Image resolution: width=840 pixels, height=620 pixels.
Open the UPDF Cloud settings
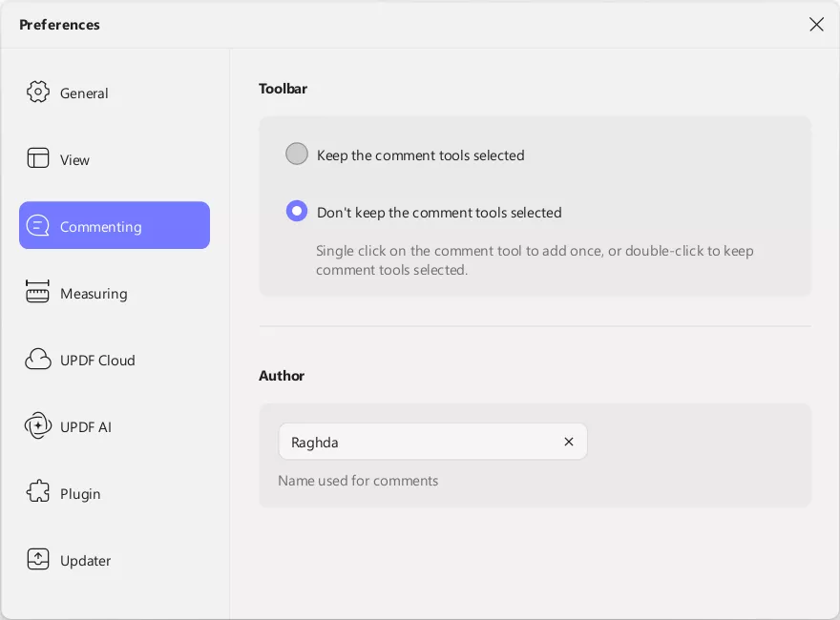pos(97,361)
